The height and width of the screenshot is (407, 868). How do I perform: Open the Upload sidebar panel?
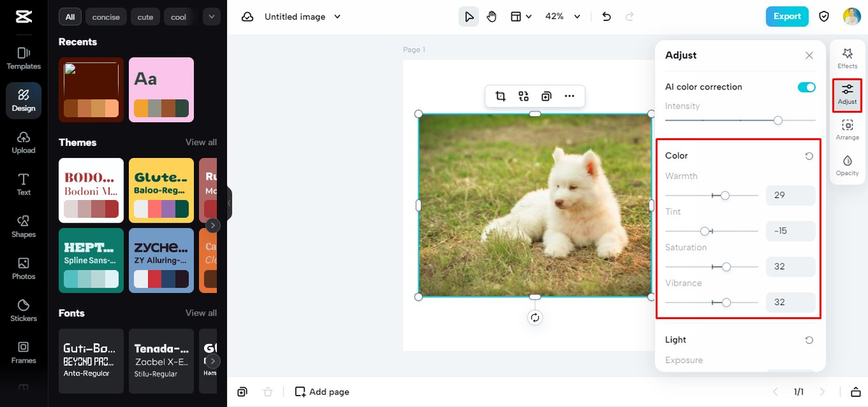[24, 142]
